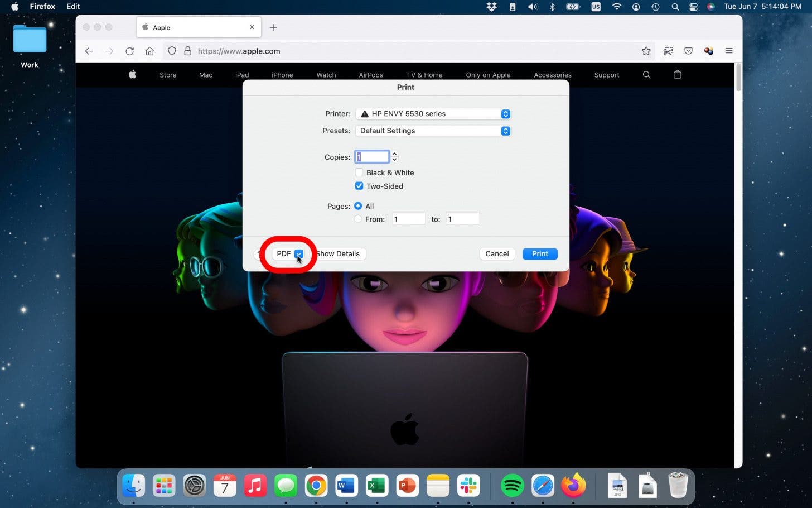Click the date and time in menu bar
Screen dimensions: 812x508
point(762,7)
